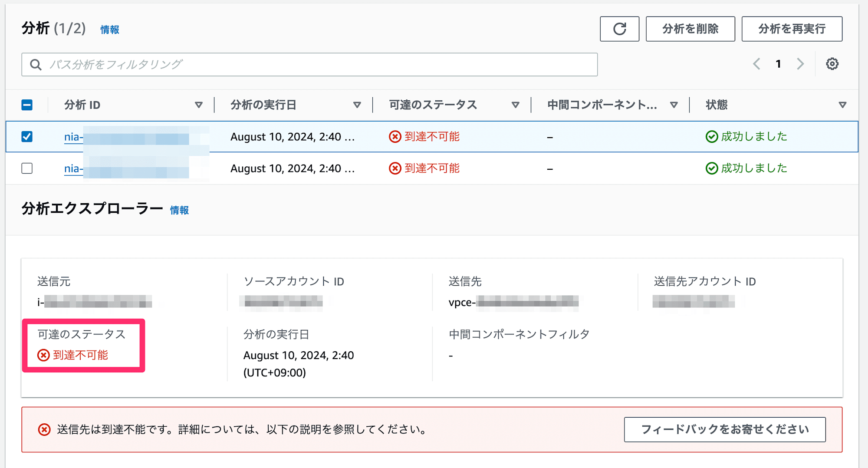The image size is (868, 468).
Task: Click second row date August 10, 2024
Action: point(293,168)
